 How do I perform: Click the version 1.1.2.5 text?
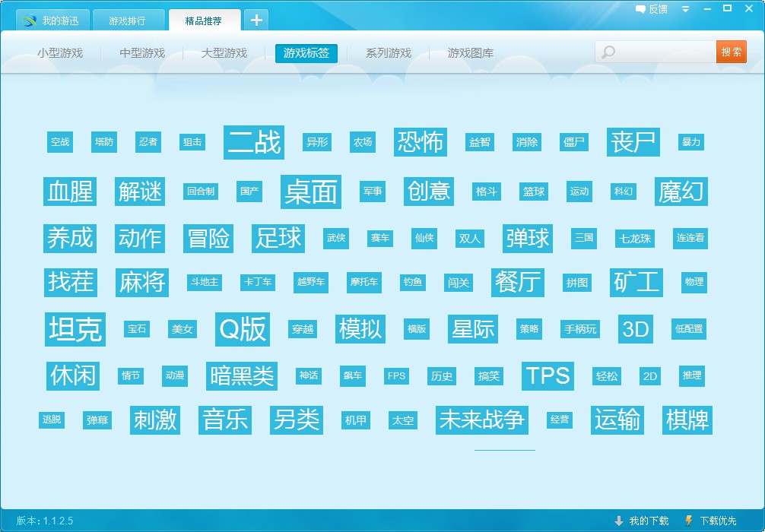(x=44, y=521)
